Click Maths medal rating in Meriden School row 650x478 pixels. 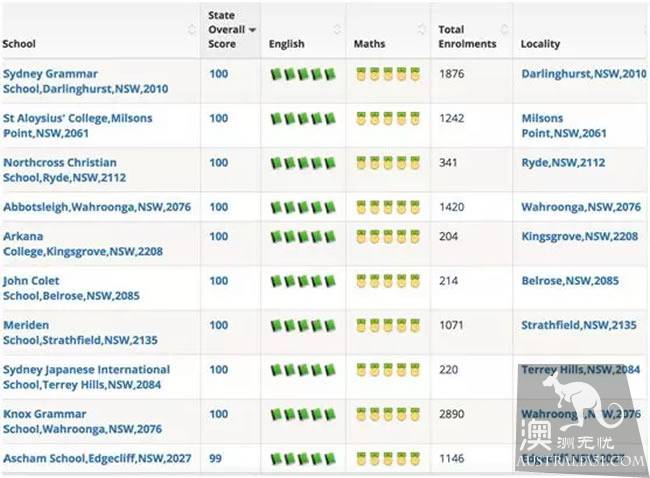(x=388, y=325)
